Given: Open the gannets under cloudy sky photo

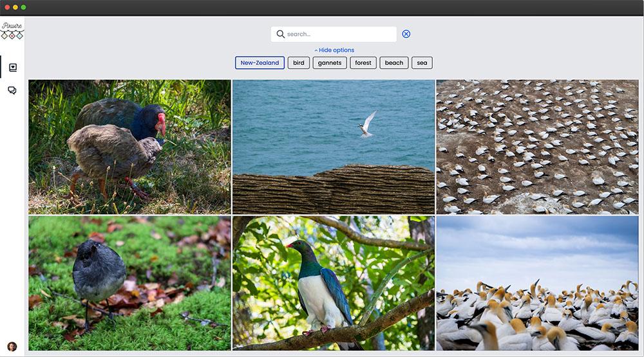Looking at the screenshot, I should coord(537,283).
